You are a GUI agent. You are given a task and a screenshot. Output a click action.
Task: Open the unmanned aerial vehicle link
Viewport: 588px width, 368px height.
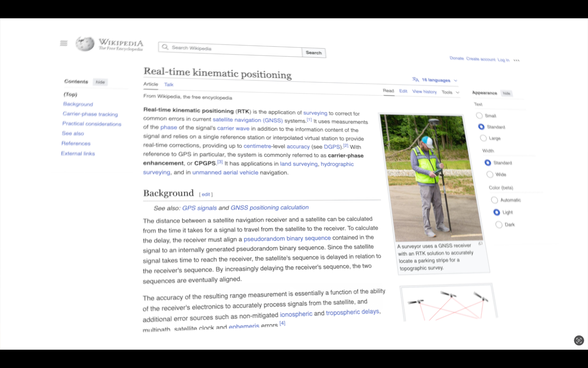[225, 173]
